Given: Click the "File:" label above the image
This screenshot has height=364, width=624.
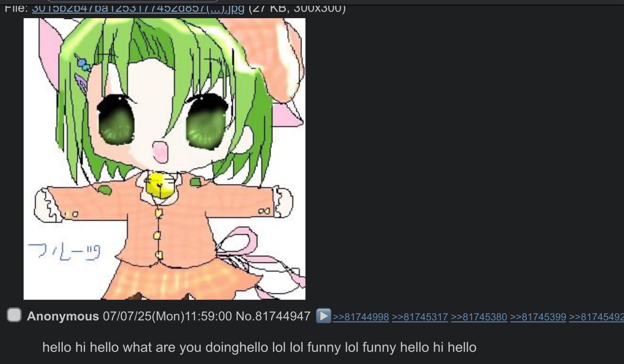Looking at the screenshot, I should click(x=16, y=8).
